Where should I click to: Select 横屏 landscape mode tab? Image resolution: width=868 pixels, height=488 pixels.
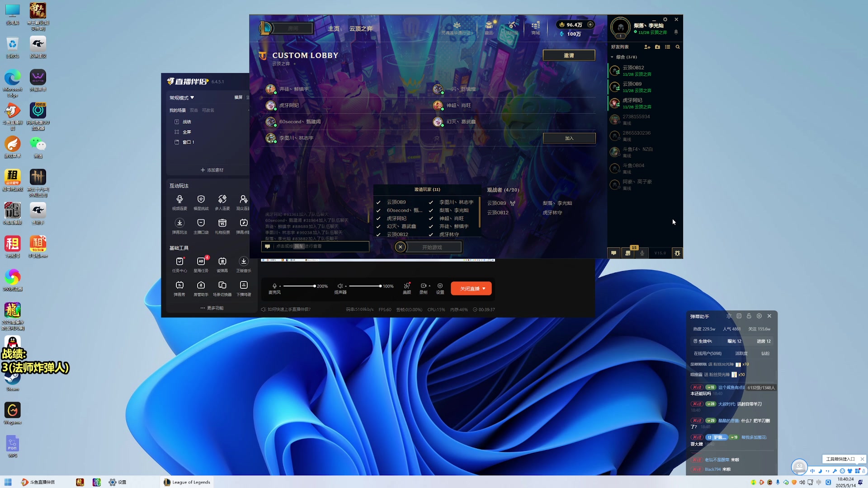(238, 98)
